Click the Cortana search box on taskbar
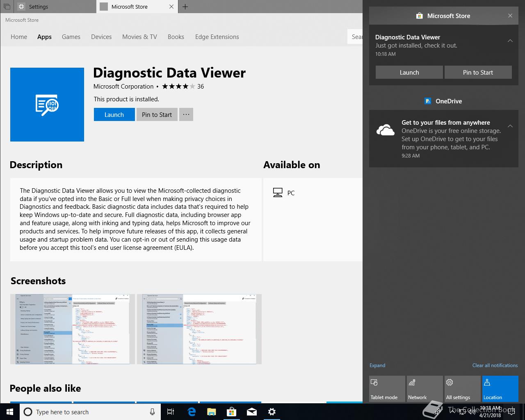This screenshot has height=420, width=525. (x=90, y=412)
